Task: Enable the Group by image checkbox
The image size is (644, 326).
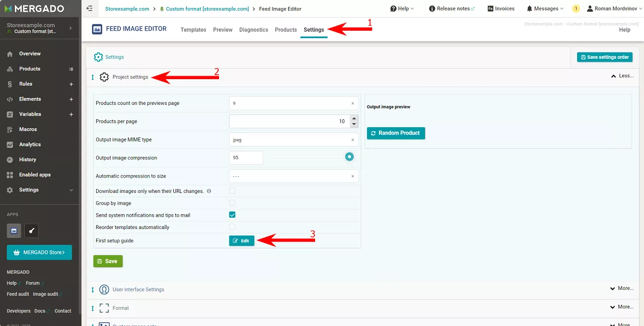Action: 232,203
